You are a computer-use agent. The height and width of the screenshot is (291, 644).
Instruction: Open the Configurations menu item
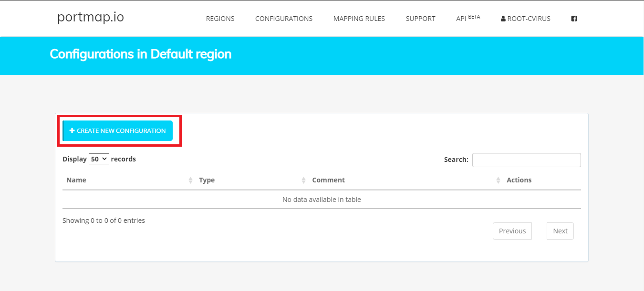pyautogui.click(x=284, y=19)
